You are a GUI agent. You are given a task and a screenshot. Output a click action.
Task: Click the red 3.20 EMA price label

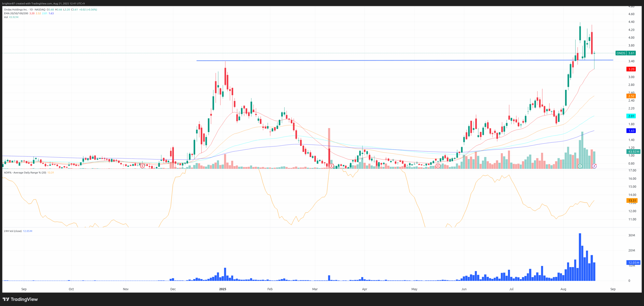coord(631,69)
